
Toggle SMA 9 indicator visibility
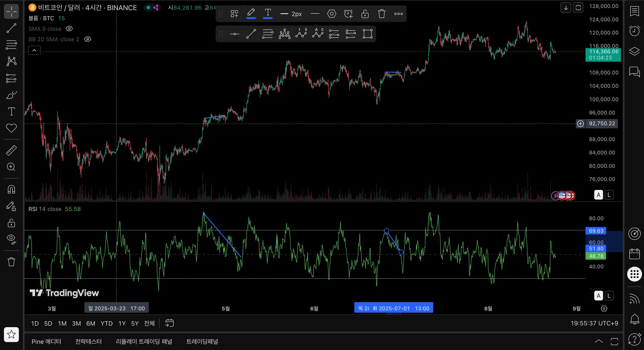(69, 29)
